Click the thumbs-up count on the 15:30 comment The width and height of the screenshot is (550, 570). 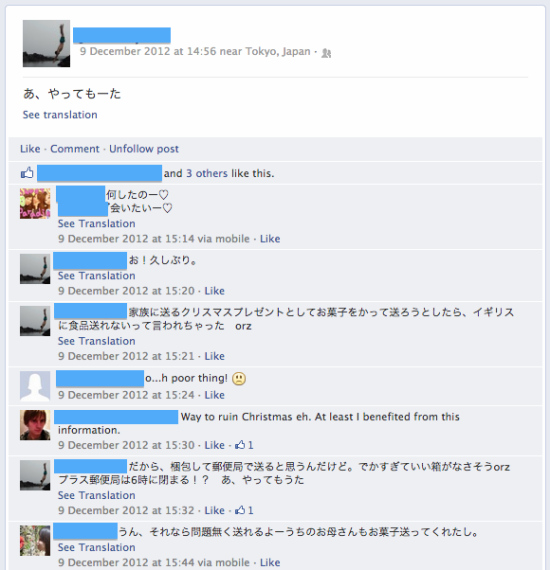244,445
